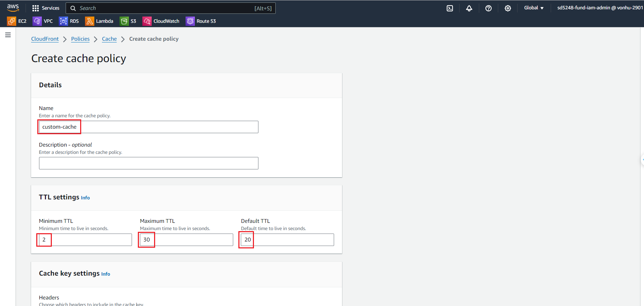Open the TTL settings Info link
644x306 pixels.
coord(85,198)
